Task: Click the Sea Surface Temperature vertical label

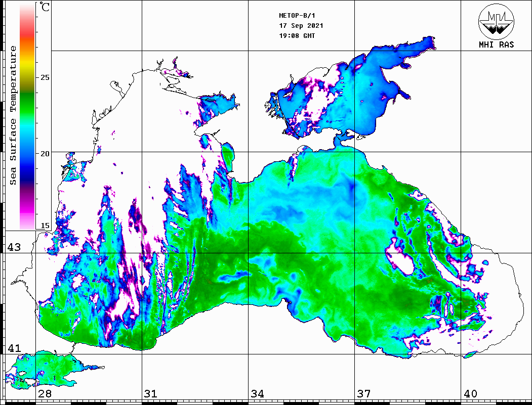Action: click(13, 115)
